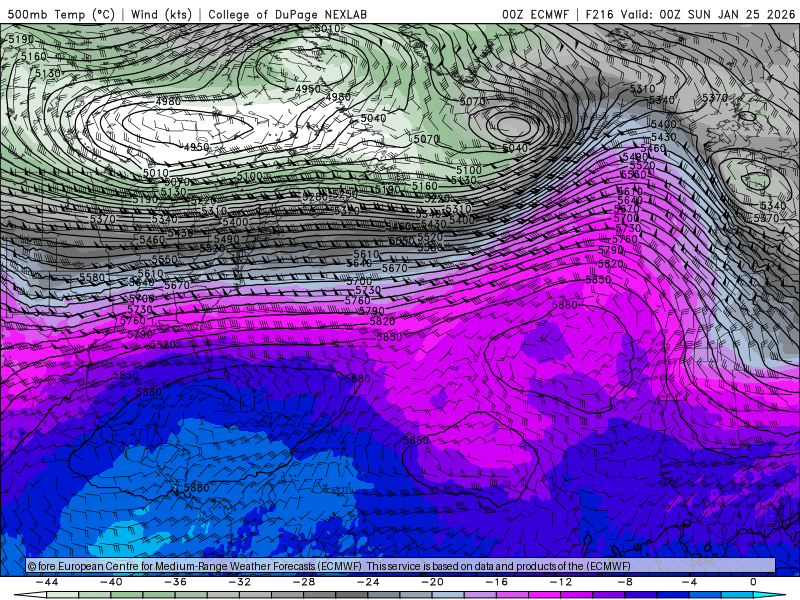The height and width of the screenshot is (600, 800).
Task: Click the '4950' label inside the white cold pool
Action: pyautogui.click(x=196, y=147)
